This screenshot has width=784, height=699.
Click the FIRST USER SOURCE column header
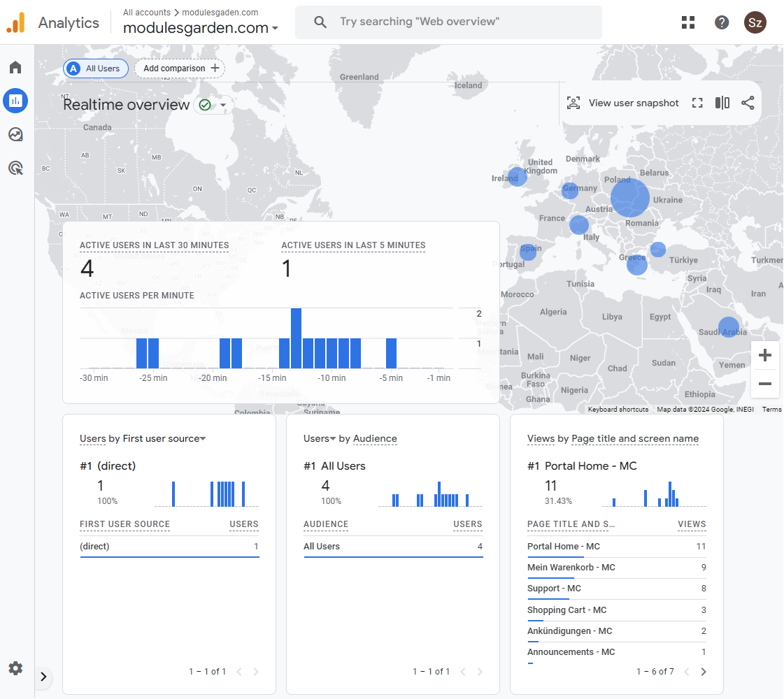[x=124, y=524]
